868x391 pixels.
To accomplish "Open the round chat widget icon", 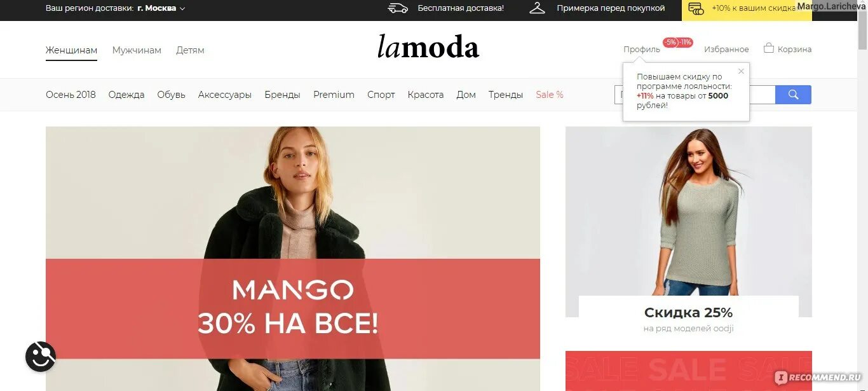I will [41, 357].
